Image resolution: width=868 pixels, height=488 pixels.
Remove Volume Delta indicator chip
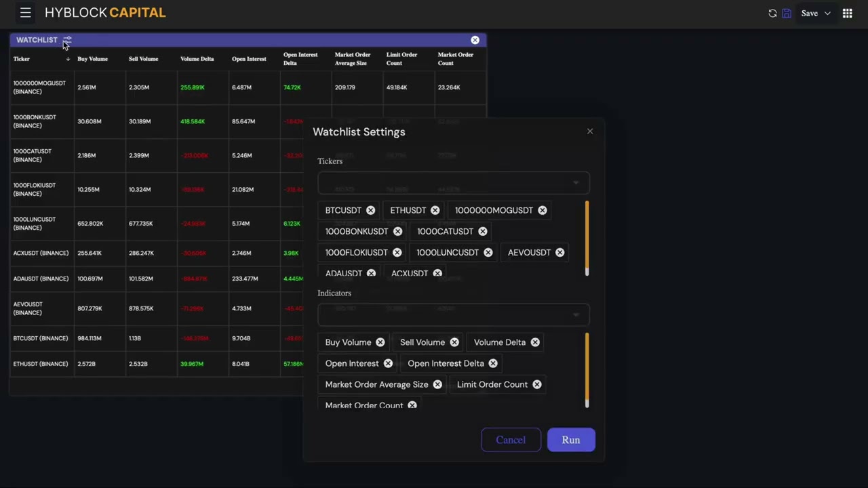(x=535, y=342)
